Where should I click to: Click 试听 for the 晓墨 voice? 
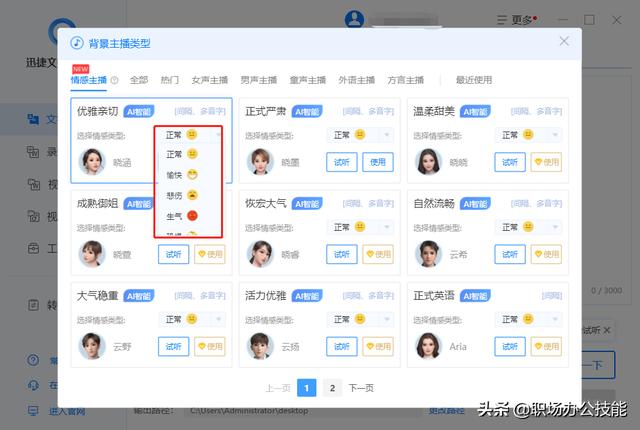point(342,162)
